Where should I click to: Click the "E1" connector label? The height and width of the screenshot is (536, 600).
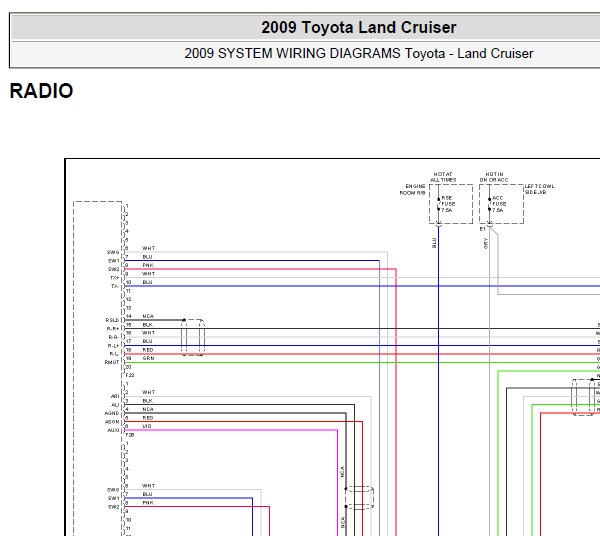[x=483, y=229]
